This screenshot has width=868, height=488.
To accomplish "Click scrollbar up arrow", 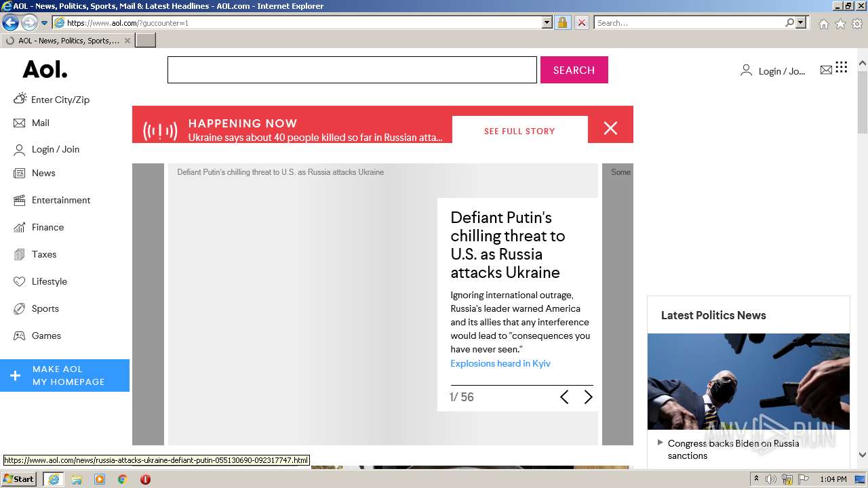I will point(862,64).
